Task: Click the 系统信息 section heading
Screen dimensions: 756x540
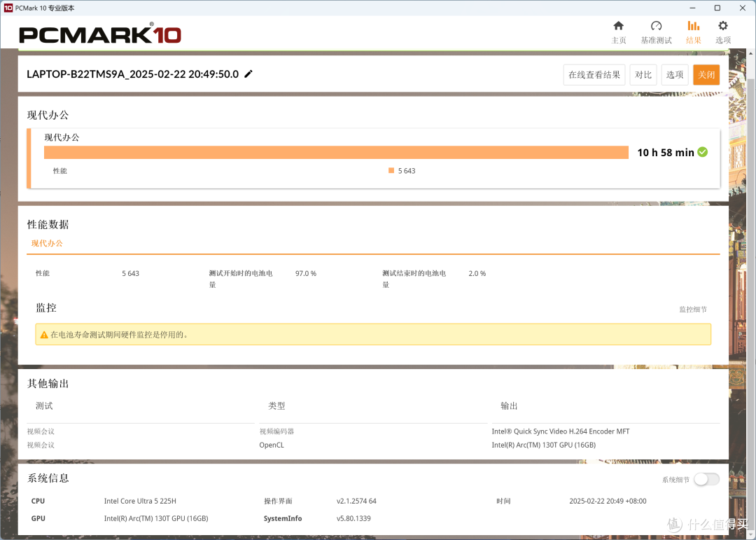Action: point(48,478)
